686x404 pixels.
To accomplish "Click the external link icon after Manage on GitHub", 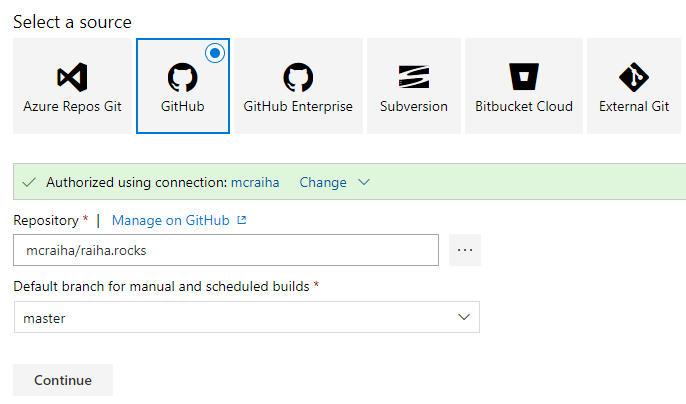I will click(242, 220).
